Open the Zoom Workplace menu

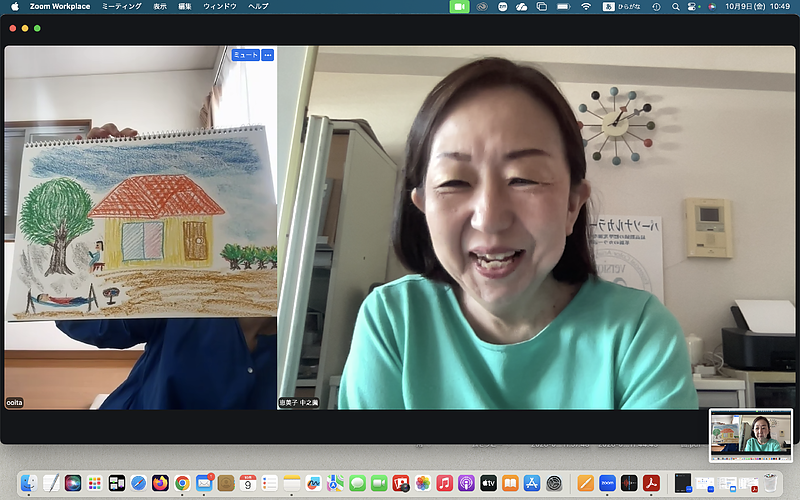pos(60,7)
